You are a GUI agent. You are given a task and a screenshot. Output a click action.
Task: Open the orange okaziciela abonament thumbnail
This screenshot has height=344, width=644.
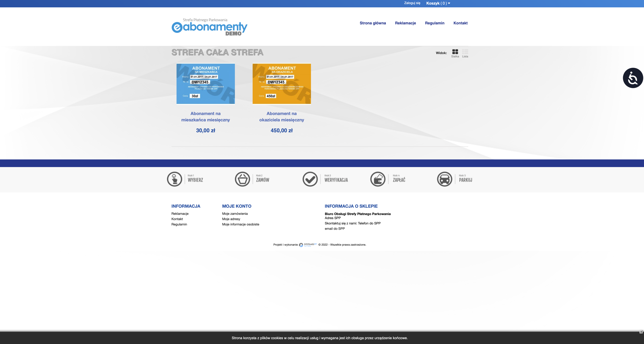pyautogui.click(x=282, y=84)
